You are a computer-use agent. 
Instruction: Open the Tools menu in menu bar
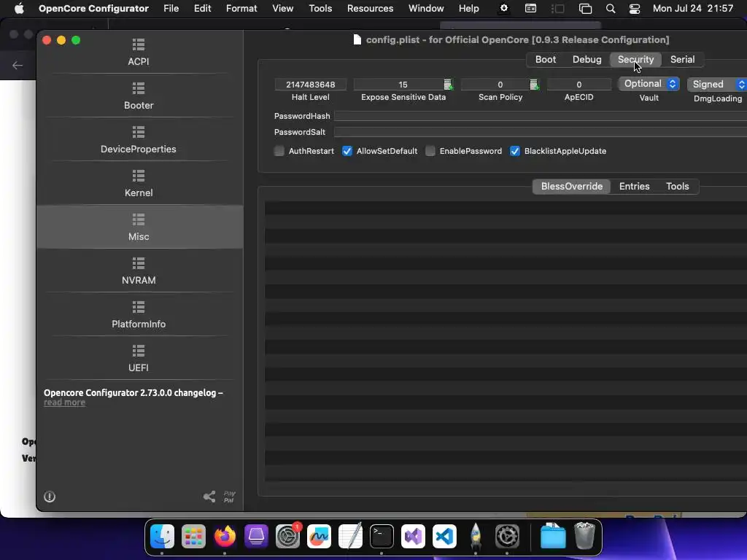tap(320, 9)
